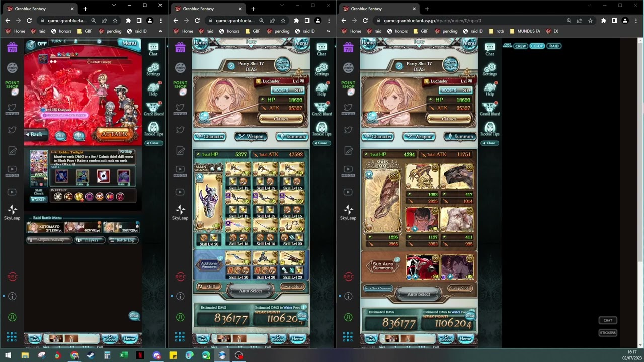
Task: Toggle FX Skip in battle window
Action: (x=126, y=152)
